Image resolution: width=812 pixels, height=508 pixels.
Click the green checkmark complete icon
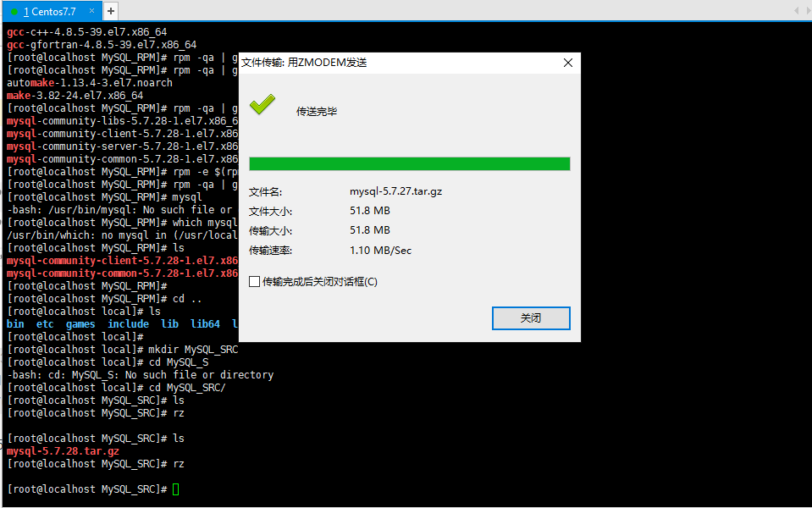point(262,105)
